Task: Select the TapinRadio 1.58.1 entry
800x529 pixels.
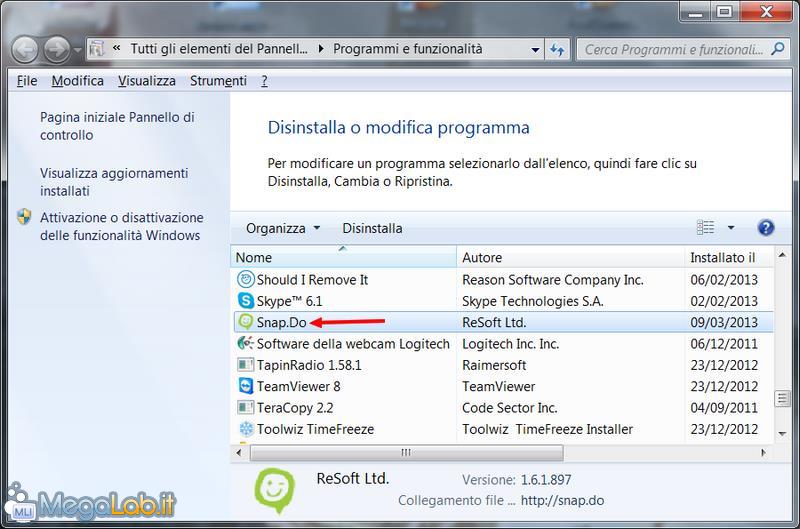Action: (309, 365)
